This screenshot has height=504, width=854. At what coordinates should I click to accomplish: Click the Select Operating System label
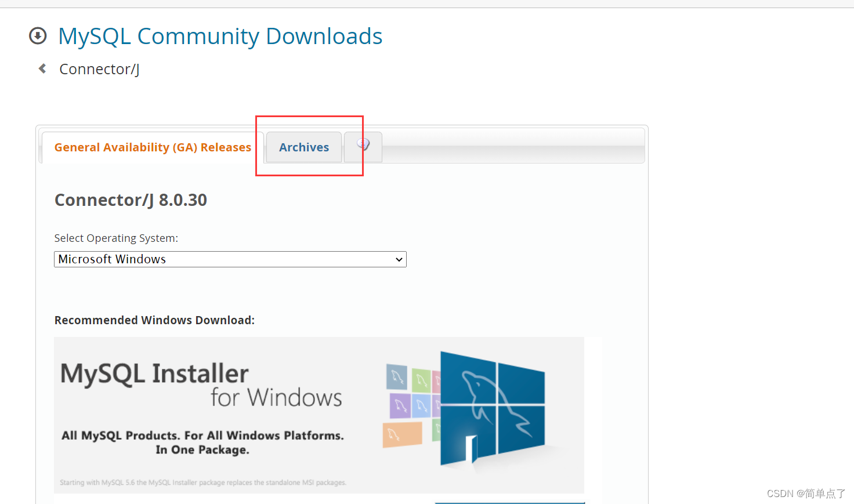[116, 238]
